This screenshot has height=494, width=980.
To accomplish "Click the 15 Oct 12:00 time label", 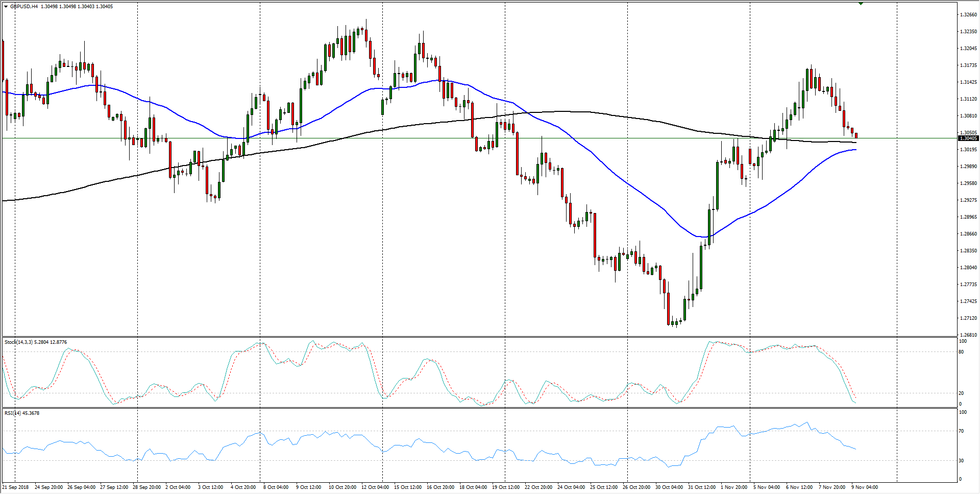I will [407, 487].
